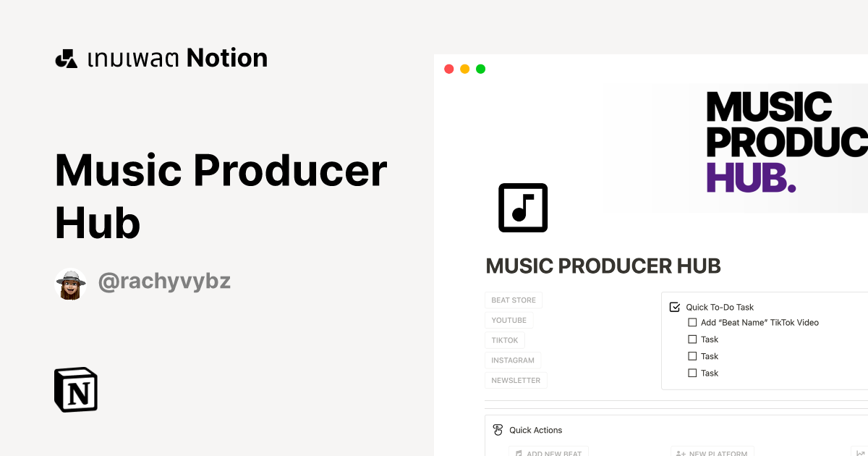Open the @rachyvybz profile link
The image size is (868, 456).
(164, 282)
